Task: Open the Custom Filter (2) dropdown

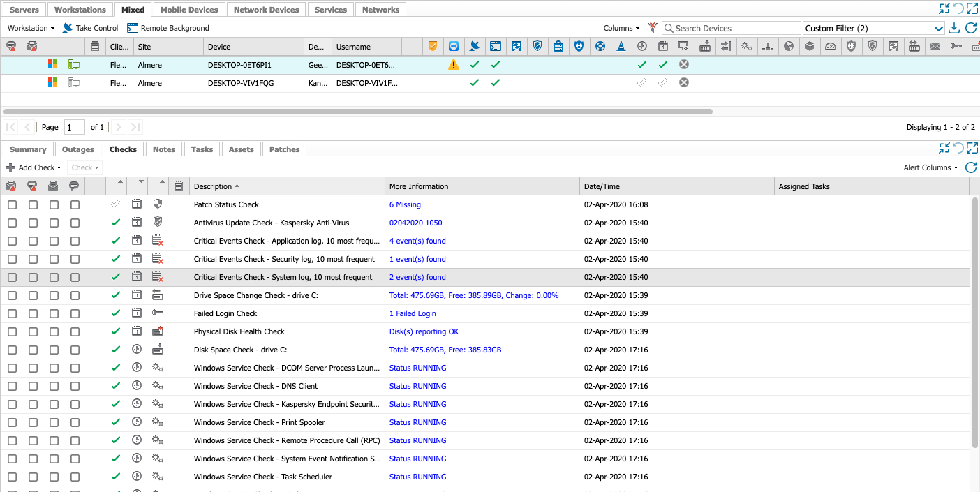Action: (938, 29)
